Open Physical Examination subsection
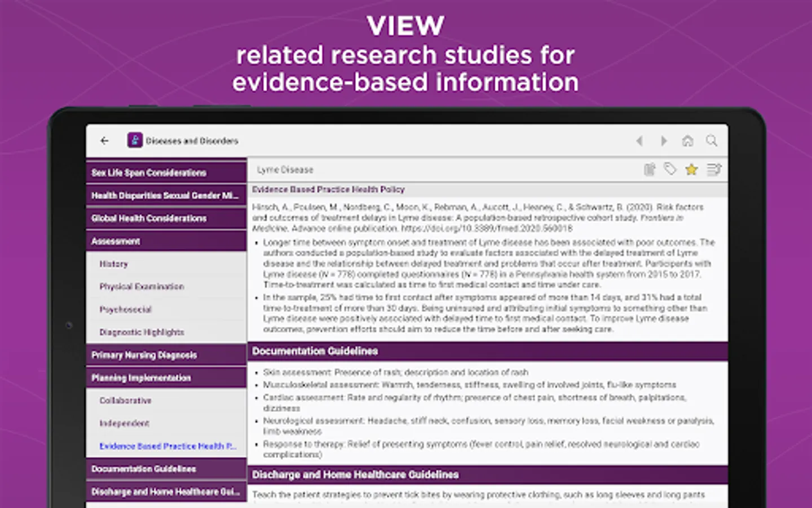 (x=166, y=286)
